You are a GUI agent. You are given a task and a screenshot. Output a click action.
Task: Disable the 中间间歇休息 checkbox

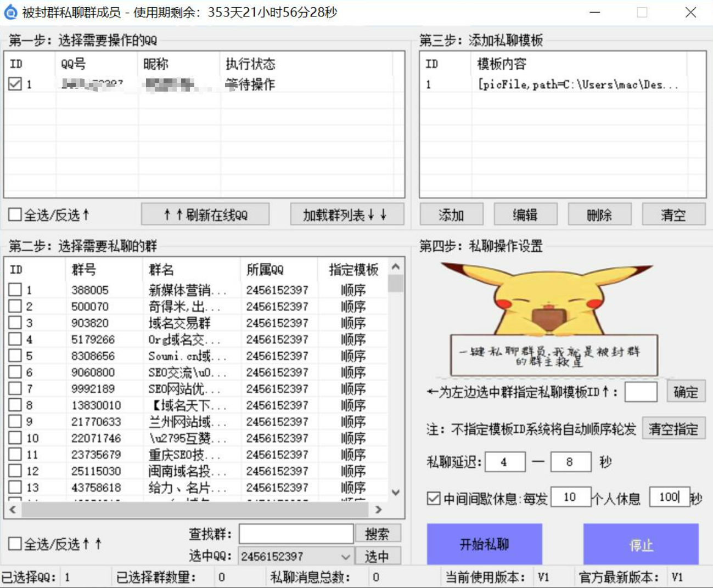pos(434,498)
